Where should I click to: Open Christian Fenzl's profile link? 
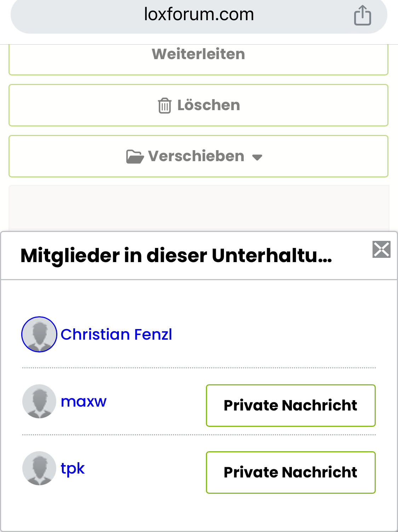pyautogui.click(x=116, y=334)
